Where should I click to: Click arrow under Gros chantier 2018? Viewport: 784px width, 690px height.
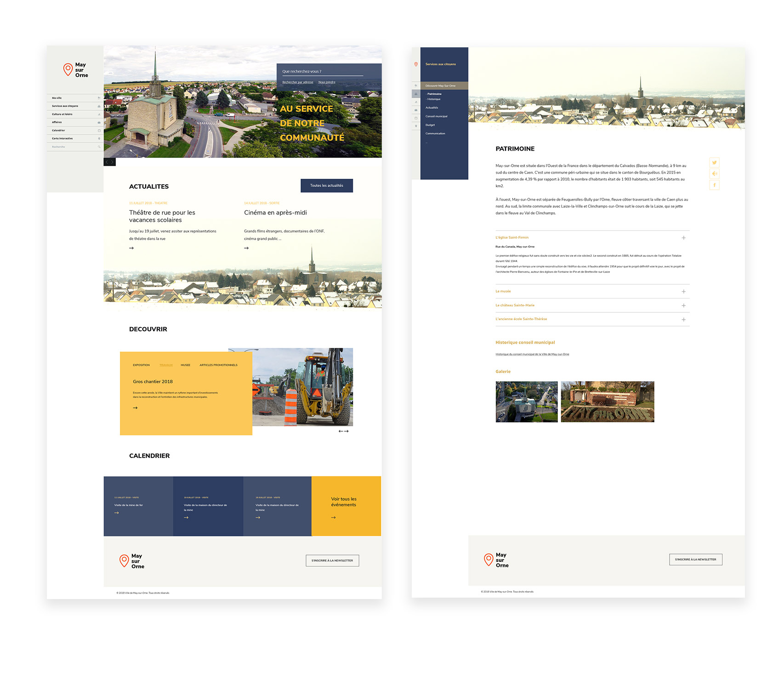135,408
